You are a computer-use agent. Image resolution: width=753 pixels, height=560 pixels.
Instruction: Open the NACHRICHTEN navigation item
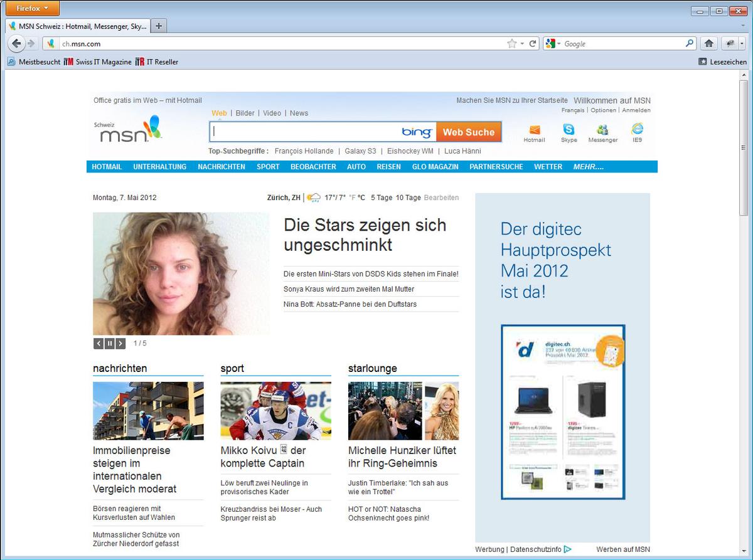tap(222, 167)
